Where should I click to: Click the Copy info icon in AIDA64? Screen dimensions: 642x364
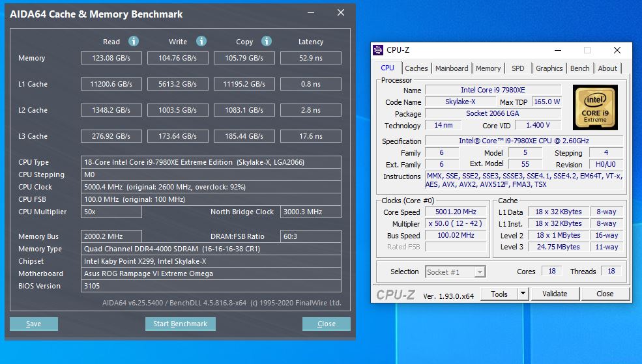tap(267, 41)
